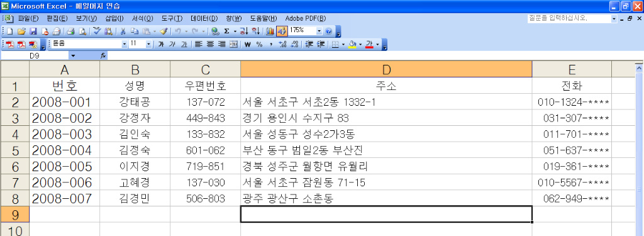
Task: Click the Print printer icon
Action: pyautogui.click(x=70, y=31)
